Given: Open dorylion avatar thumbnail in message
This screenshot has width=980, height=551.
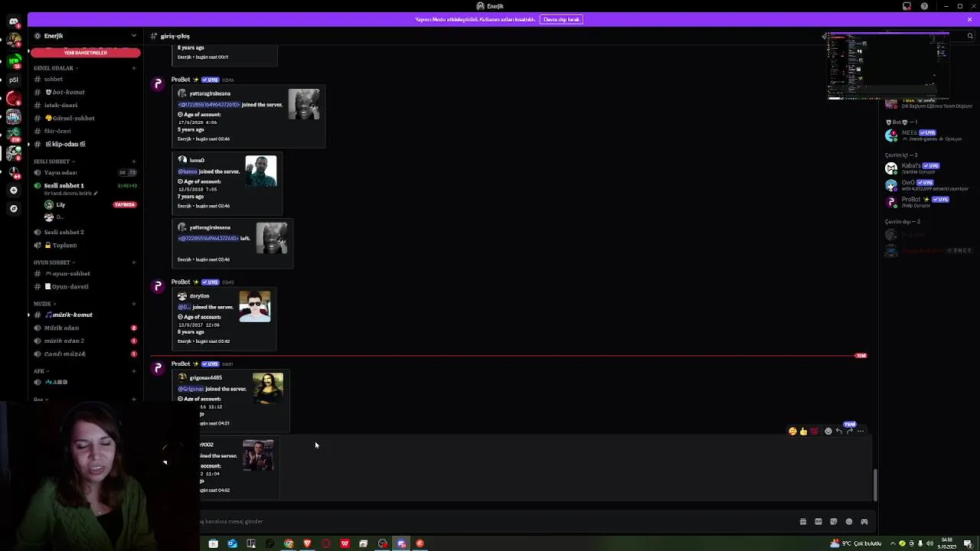Looking at the screenshot, I should coord(255,307).
